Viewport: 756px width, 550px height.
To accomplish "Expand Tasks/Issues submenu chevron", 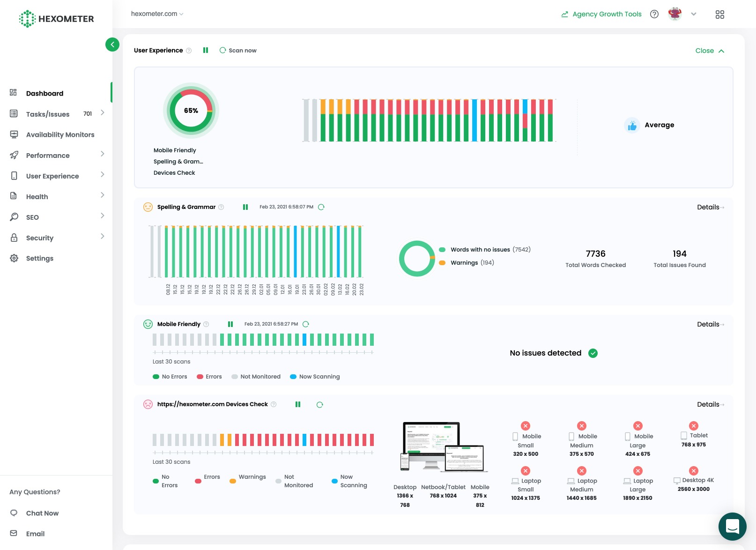I will click(103, 113).
